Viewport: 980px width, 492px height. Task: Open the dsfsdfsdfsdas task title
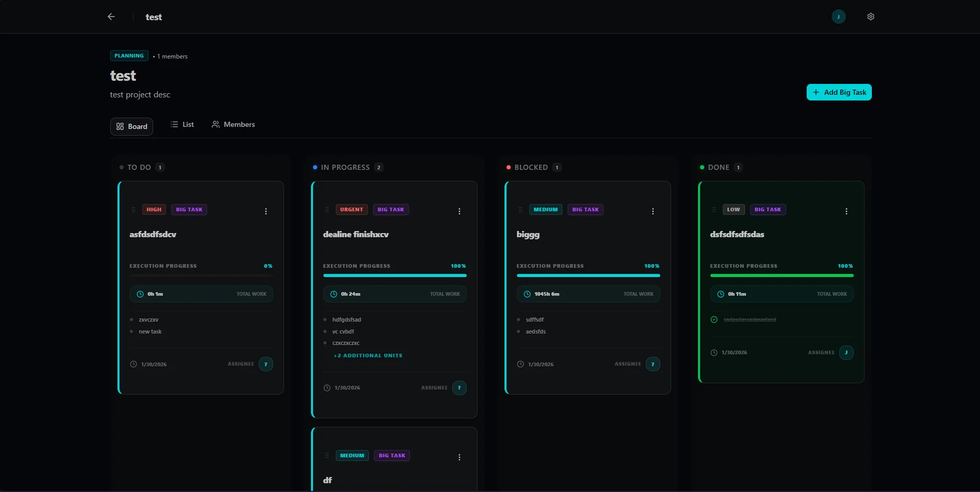pos(737,235)
